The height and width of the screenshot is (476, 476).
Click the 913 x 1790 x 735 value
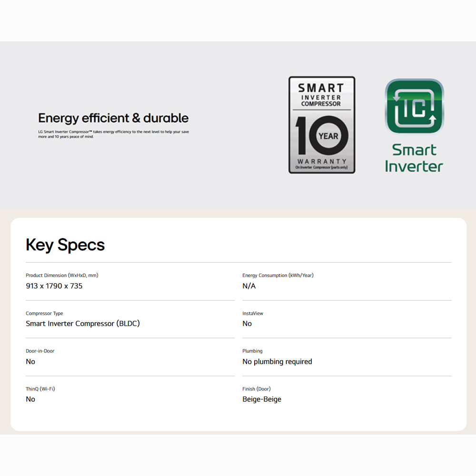click(x=54, y=286)
